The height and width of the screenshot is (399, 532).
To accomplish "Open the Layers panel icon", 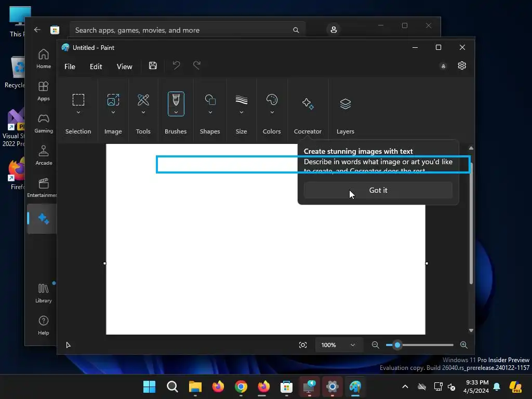I will click(345, 103).
